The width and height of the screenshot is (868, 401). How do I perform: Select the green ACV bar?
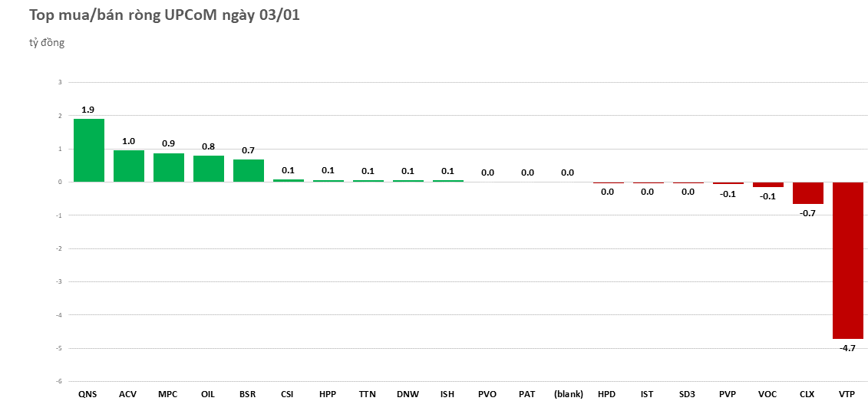pos(128,166)
